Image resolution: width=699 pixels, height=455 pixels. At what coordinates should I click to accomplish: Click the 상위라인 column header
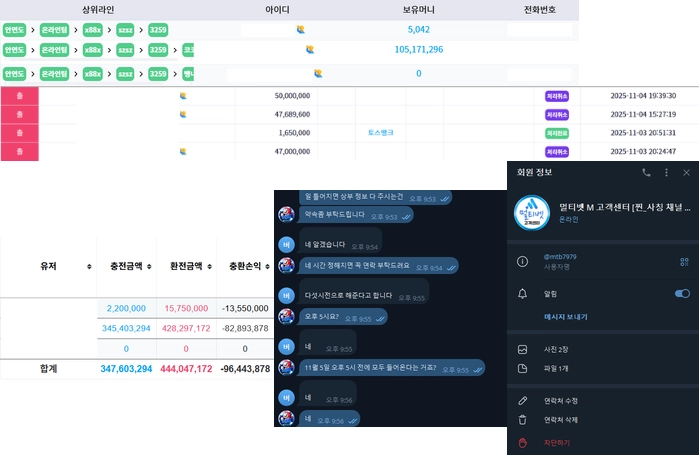tap(98, 10)
